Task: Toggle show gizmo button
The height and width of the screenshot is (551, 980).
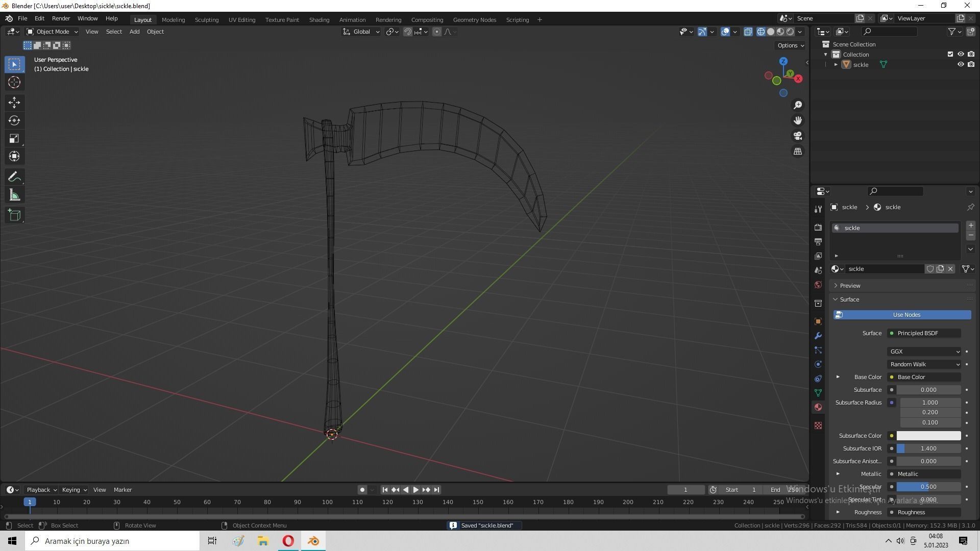Action: (x=702, y=32)
